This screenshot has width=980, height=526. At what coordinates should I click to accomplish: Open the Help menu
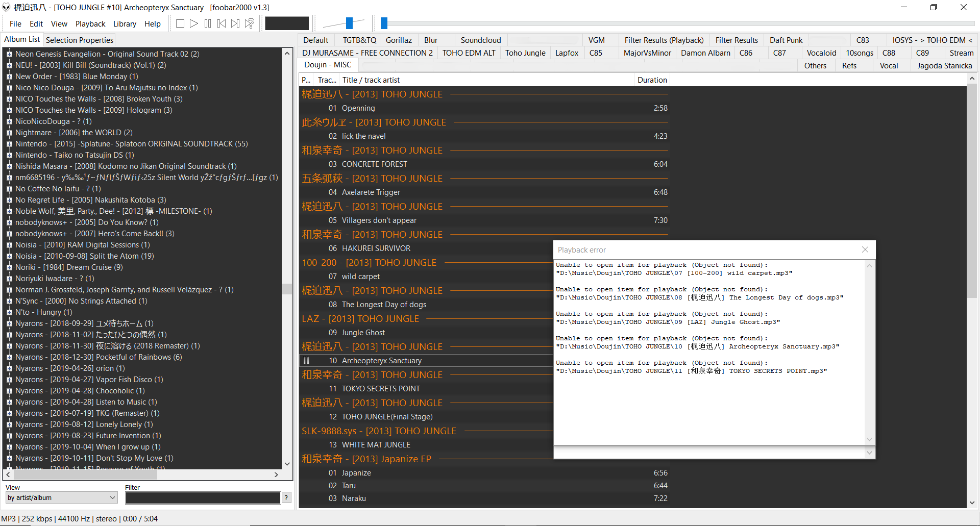[x=153, y=23]
